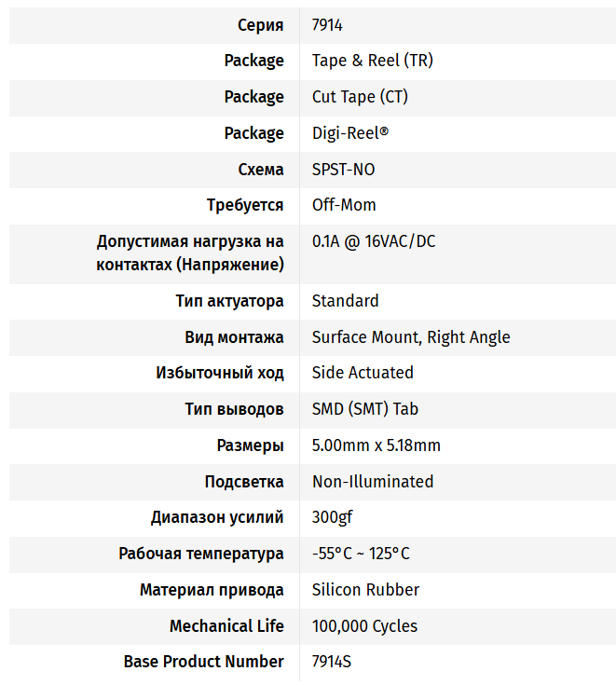Click the 100,000 Cycles value
Viewport: 616px width, 685px height.
(364, 626)
